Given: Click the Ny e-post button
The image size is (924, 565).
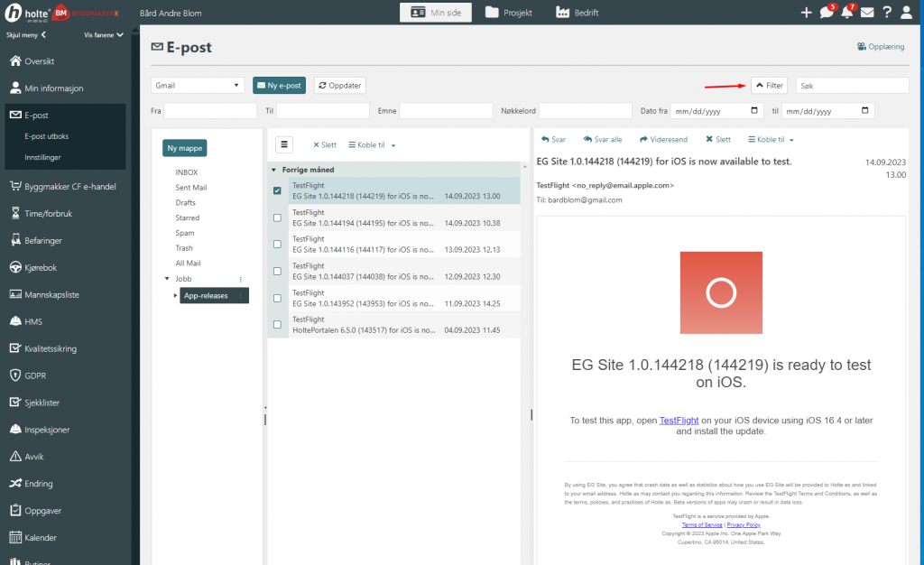Looking at the screenshot, I should 279,85.
